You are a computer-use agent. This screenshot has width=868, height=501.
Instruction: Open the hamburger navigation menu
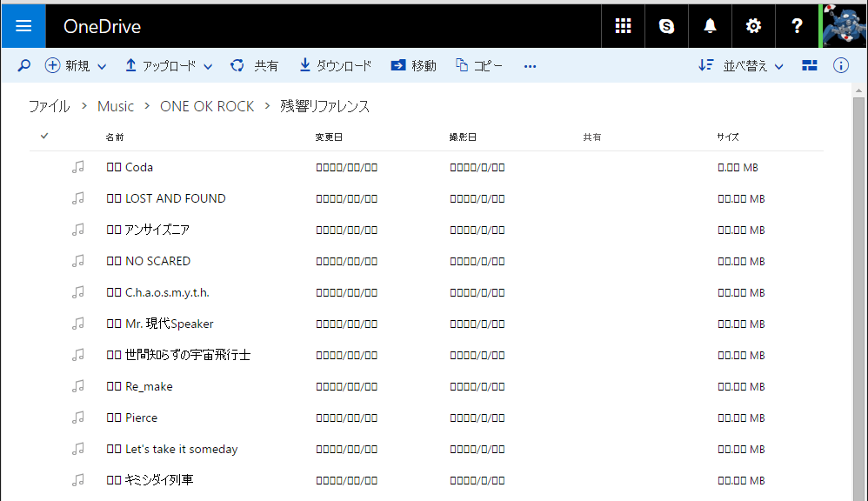pyautogui.click(x=23, y=25)
